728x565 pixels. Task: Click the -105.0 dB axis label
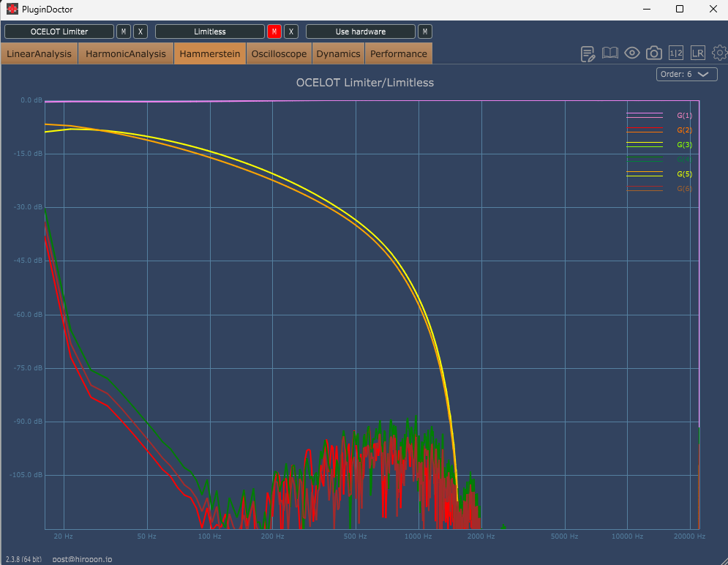26,475
